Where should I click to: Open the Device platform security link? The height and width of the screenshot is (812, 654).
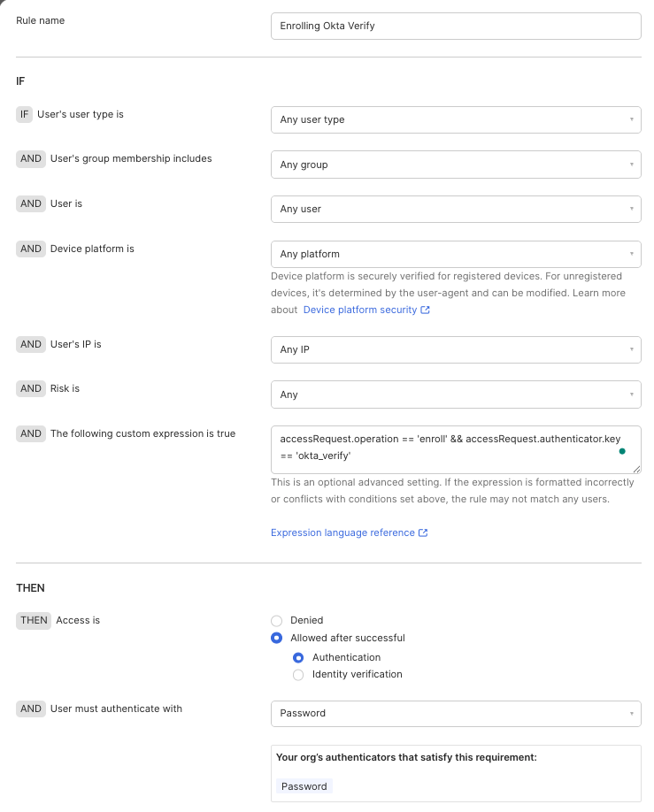click(x=360, y=310)
